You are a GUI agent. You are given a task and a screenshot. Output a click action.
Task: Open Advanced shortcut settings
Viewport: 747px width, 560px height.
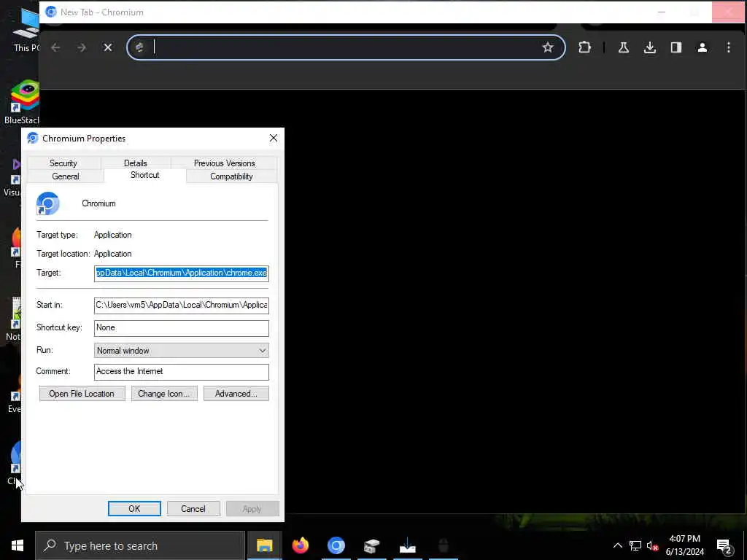pos(236,394)
